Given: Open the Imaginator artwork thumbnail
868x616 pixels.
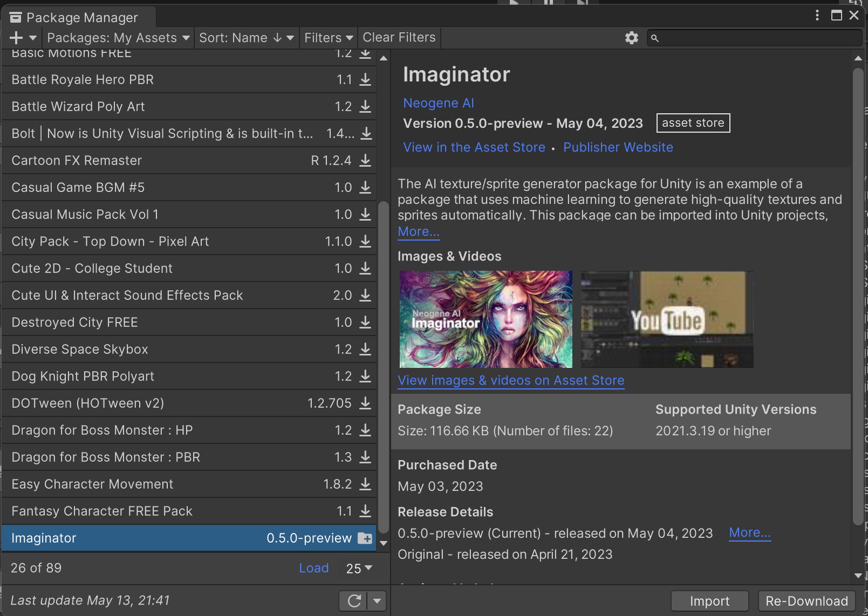Looking at the screenshot, I should 486,319.
